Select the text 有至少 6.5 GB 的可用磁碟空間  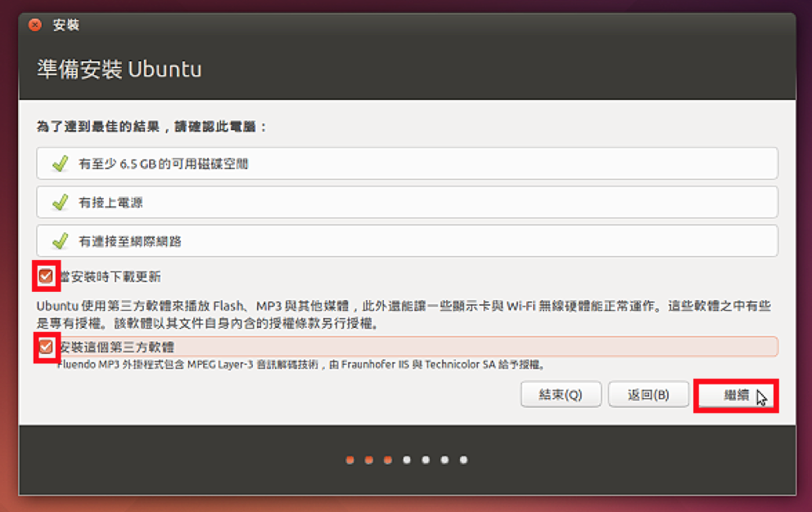point(163,164)
